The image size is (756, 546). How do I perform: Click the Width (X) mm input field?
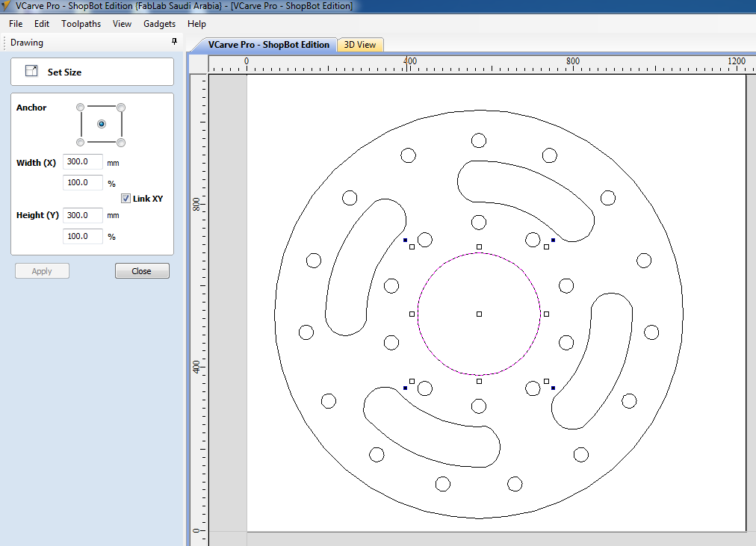pyautogui.click(x=83, y=162)
